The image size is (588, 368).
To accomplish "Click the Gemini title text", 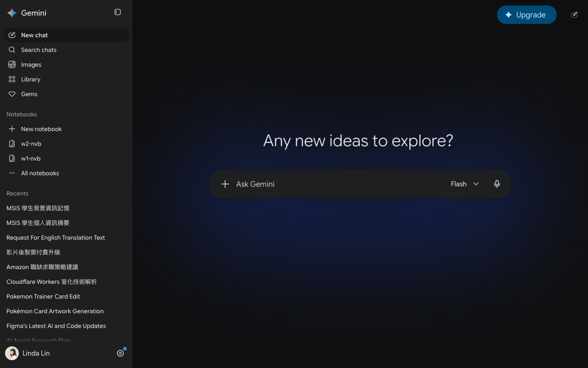I will coord(34,13).
